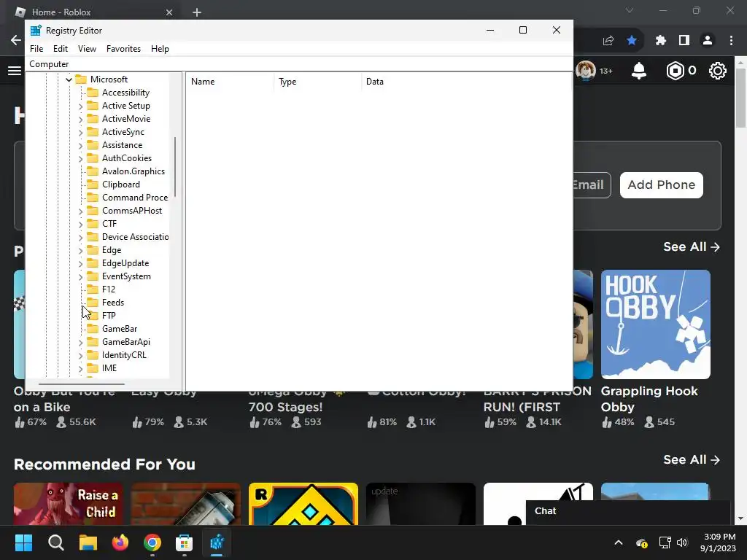The width and height of the screenshot is (747, 560).
Task: Click the Computer address bar field
Action: (x=299, y=64)
